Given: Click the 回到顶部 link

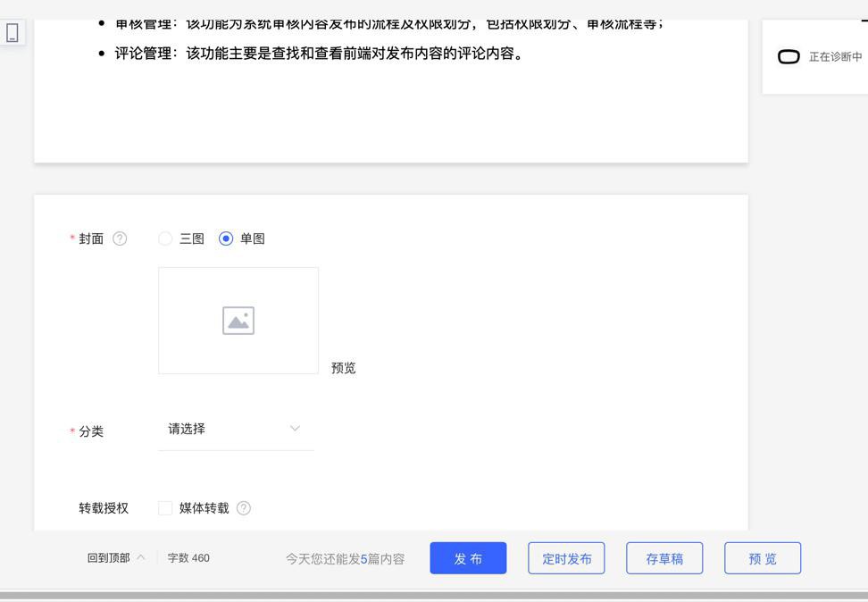Looking at the screenshot, I should 108,558.
